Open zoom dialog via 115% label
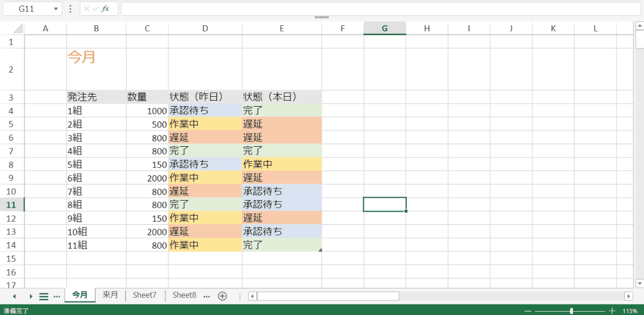 (630, 311)
